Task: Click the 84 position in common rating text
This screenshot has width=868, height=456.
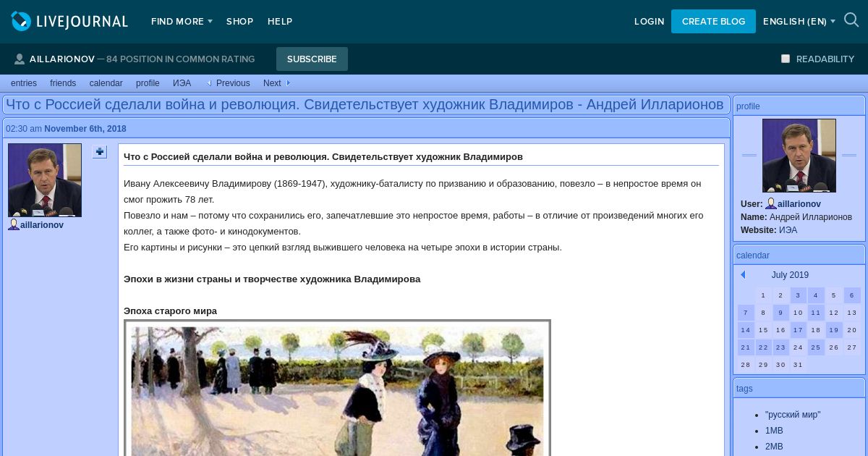Action: tap(180, 59)
